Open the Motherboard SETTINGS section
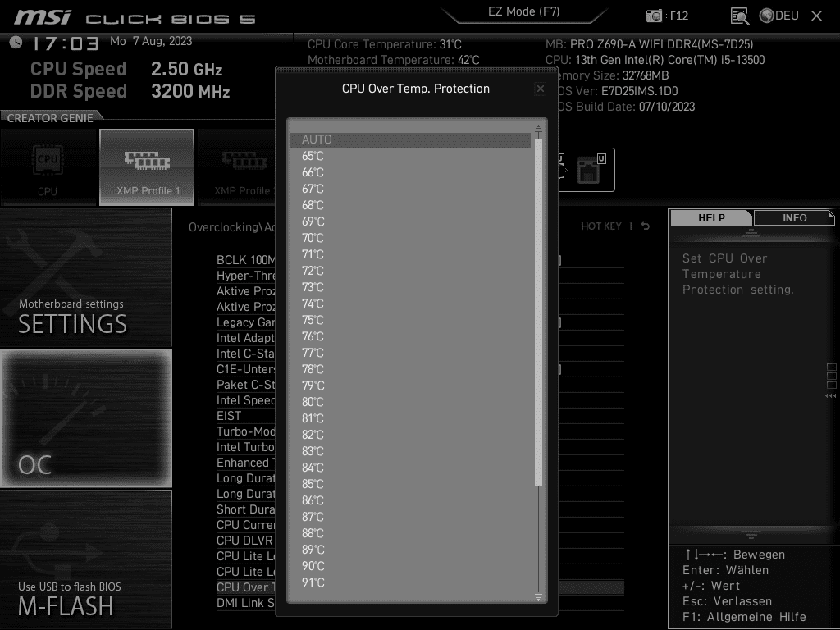The width and height of the screenshot is (840, 630). [85, 277]
